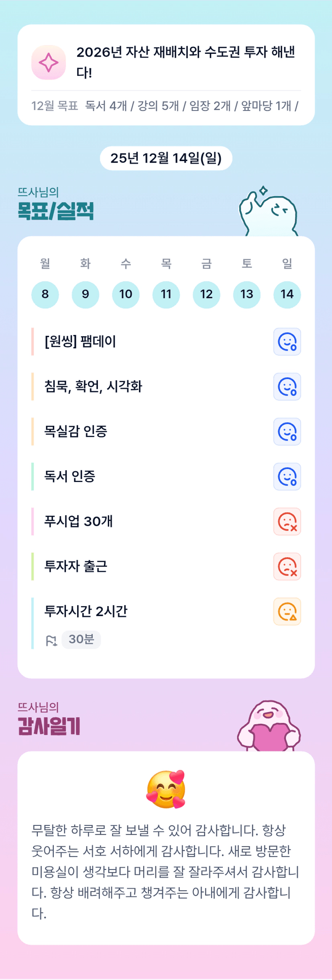Click the flag icon next to 30분
Image resolution: width=332 pixels, height=980 pixels.
point(51,640)
